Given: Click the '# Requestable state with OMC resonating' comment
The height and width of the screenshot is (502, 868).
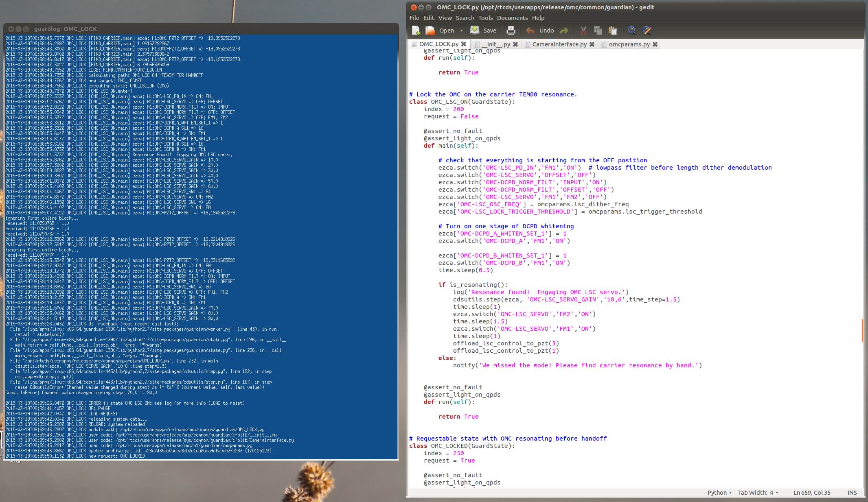Looking at the screenshot, I should [x=508, y=439].
